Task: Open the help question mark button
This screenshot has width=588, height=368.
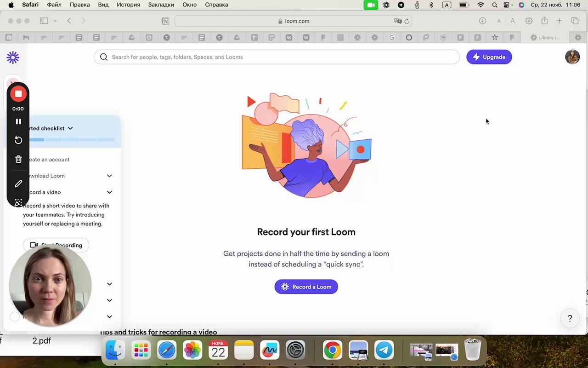Action: 570,318
